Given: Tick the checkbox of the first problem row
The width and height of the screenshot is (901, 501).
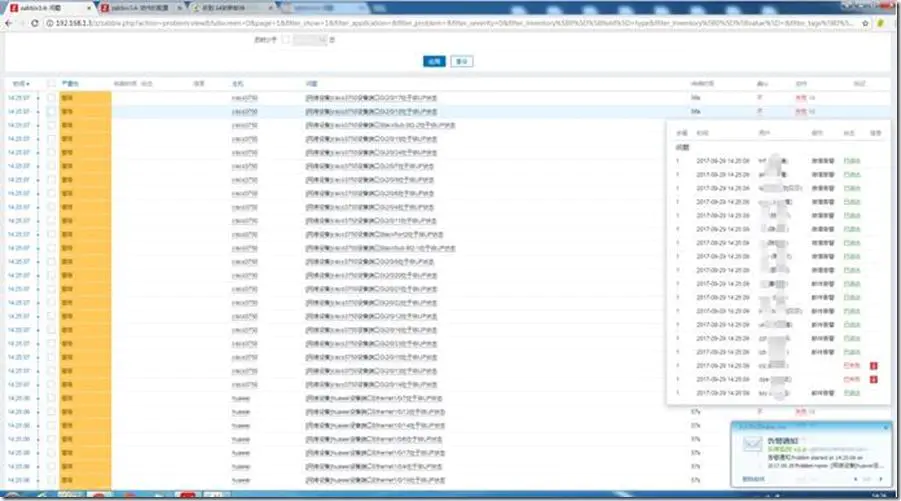Looking at the screenshot, I should tap(51, 98).
